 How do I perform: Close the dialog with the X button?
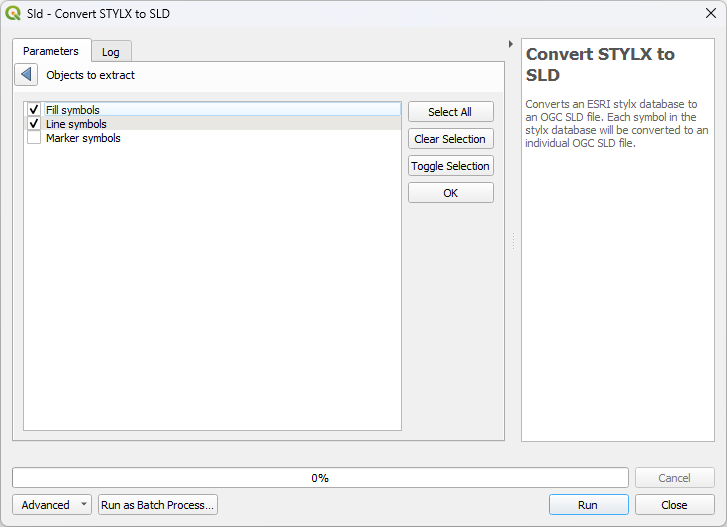(x=711, y=13)
